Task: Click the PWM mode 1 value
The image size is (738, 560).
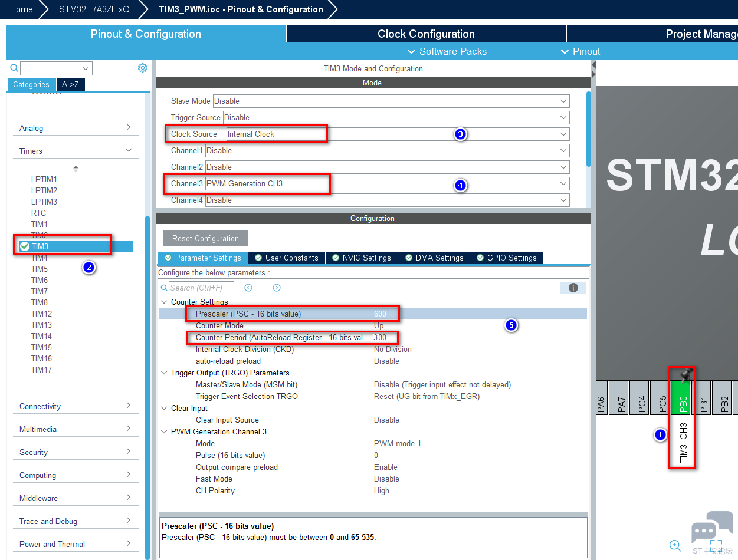Action: pos(398,443)
